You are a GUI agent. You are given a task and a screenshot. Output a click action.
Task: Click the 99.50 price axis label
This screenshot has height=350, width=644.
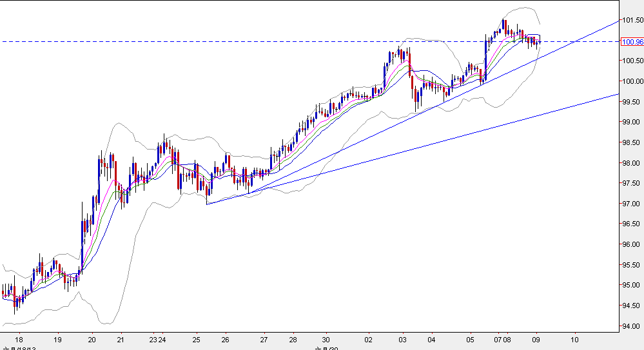634,102
